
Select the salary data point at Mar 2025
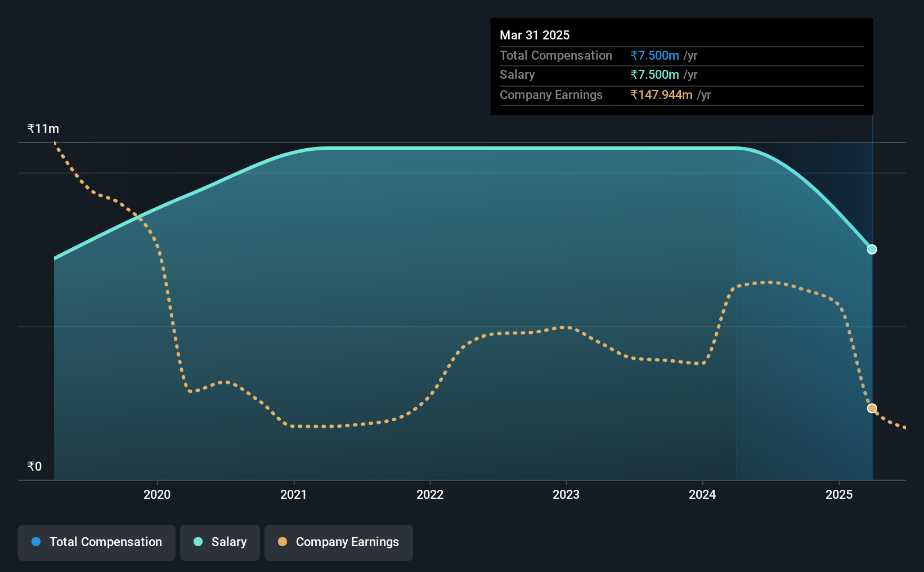coord(872,249)
